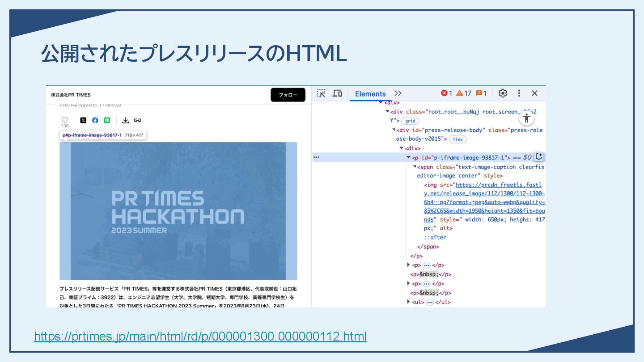
Task: Open the DevTools three-dot menu
Action: click(x=519, y=93)
